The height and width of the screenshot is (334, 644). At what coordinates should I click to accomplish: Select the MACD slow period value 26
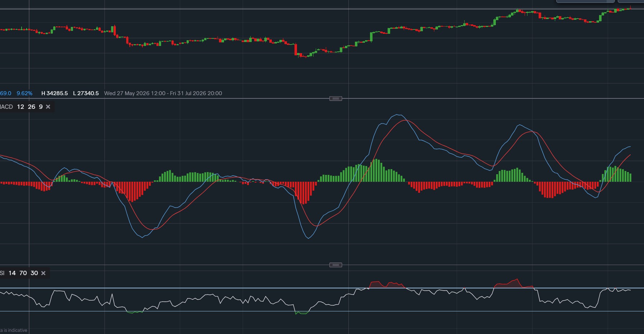click(x=32, y=107)
